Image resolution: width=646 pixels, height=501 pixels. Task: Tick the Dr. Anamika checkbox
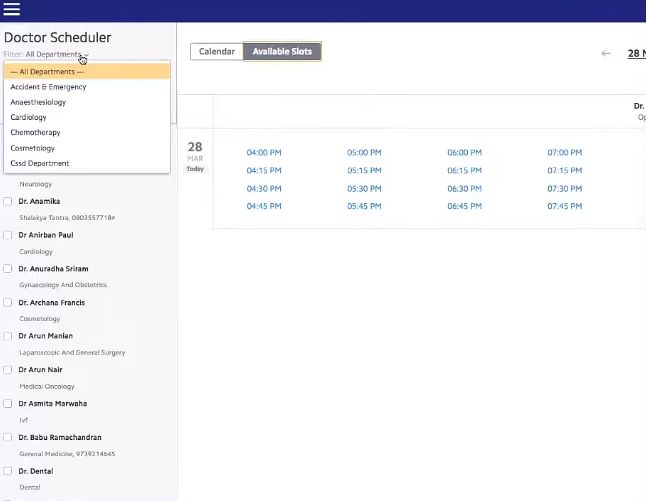pos(7,201)
